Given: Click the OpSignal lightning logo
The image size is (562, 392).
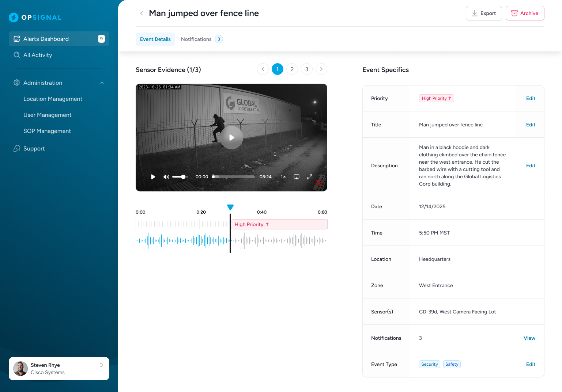Looking at the screenshot, I should pos(14,18).
